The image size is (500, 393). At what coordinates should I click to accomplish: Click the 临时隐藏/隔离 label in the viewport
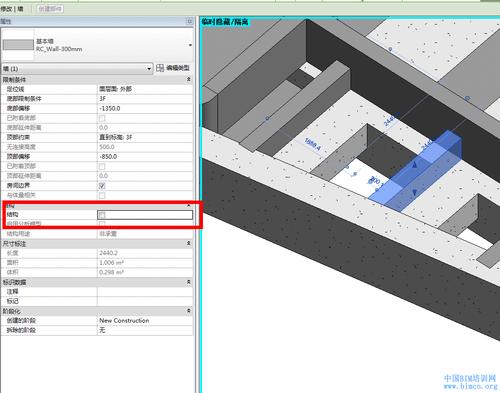(x=225, y=22)
